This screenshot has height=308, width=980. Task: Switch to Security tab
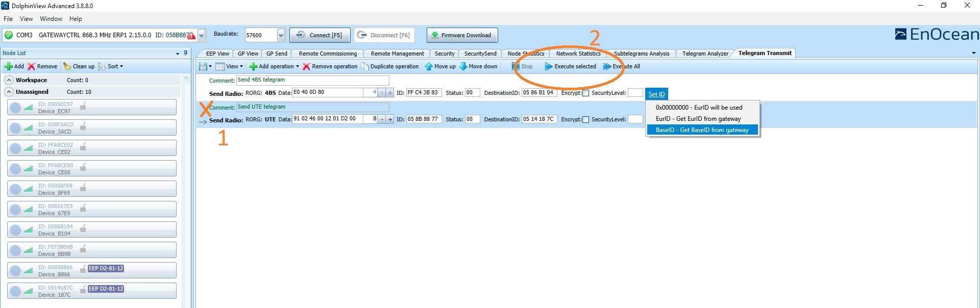tap(445, 54)
